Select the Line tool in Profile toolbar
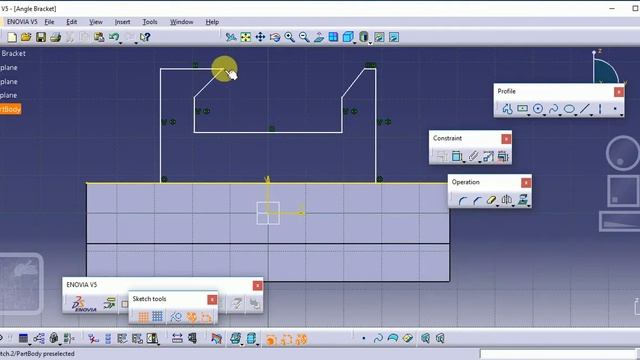Image resolution: width=640 pixels, height=360 pixels. click(585, 109)
